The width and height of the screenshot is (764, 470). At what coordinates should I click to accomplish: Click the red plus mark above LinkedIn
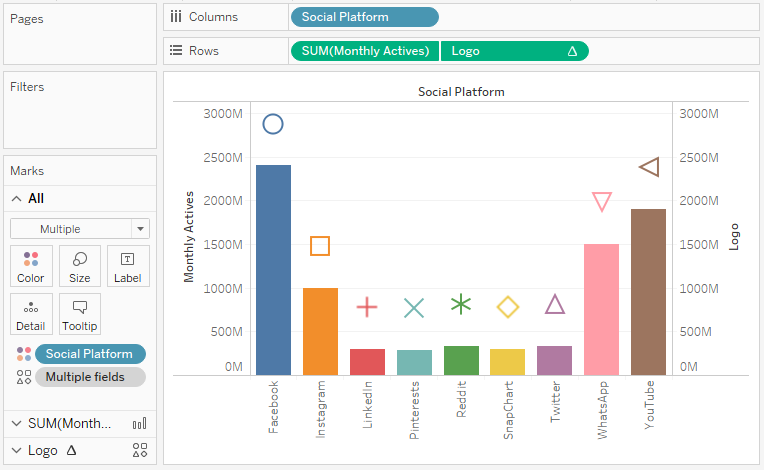pos(367,307)
